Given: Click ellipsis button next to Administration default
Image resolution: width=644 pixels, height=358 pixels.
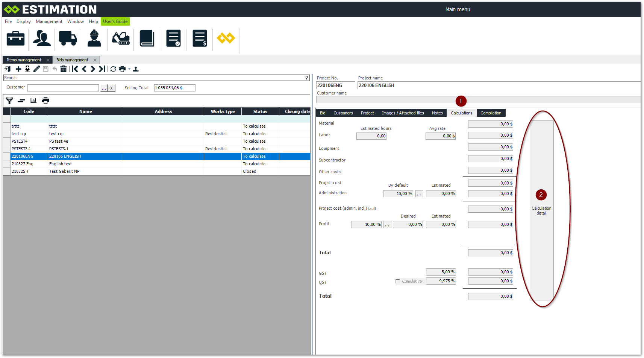Looking at the screenshot, I should [419, 194].
